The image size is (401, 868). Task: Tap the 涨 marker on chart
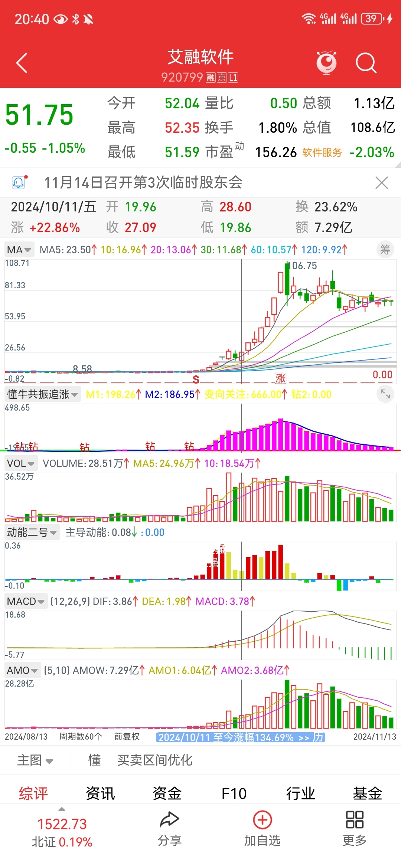click(x=281, y=378)
